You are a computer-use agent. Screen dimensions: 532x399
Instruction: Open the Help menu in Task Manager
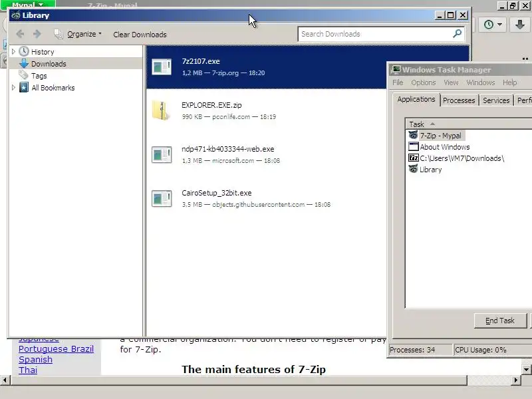tap(509, 82)
